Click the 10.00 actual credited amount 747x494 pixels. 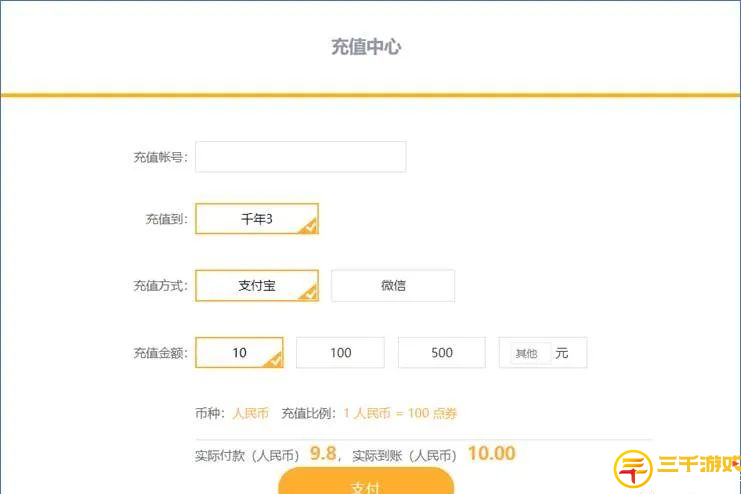492,454
